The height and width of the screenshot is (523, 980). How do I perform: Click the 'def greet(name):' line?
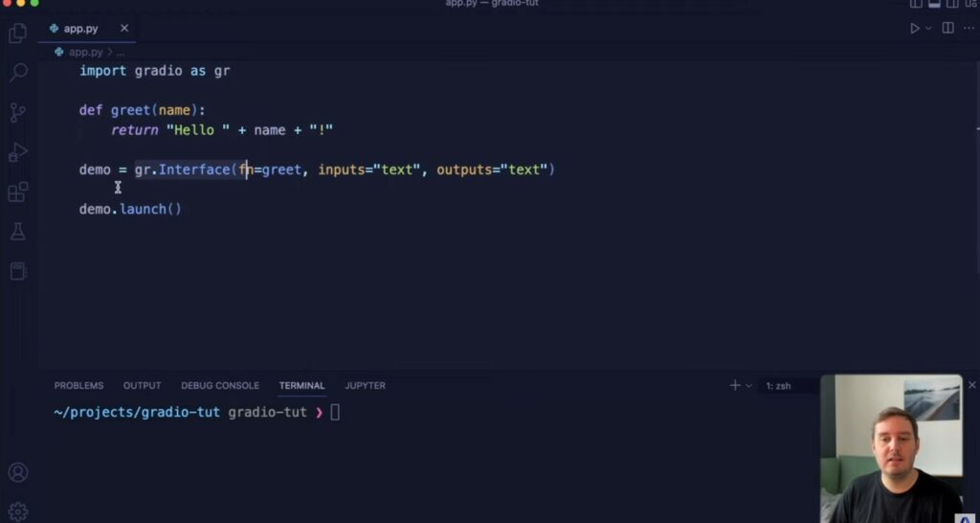(142, 111)
